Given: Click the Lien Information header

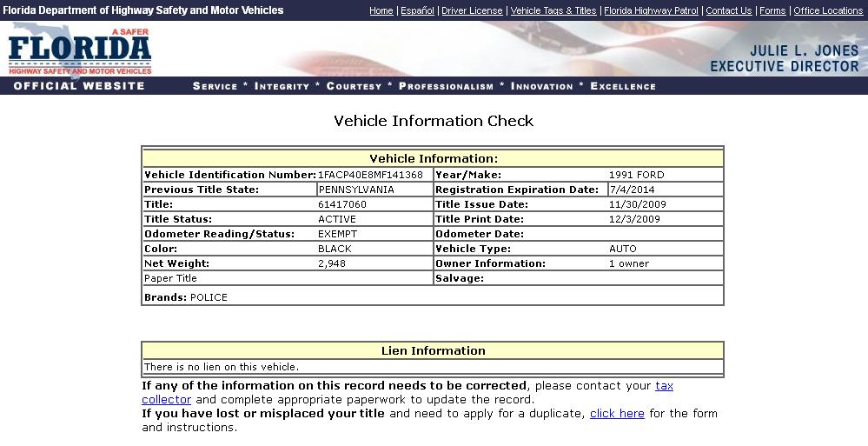Looking at the screenshot, I should point(434,350).
